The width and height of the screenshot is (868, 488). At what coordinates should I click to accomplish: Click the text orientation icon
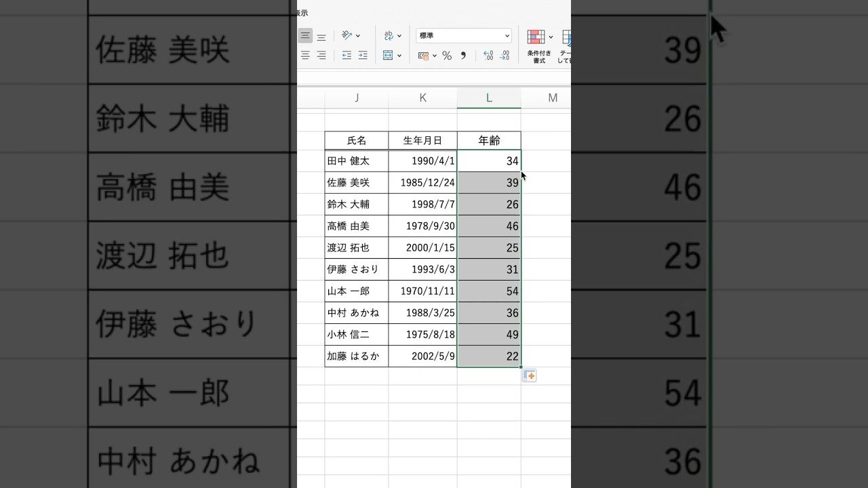(x=347, y=35)
